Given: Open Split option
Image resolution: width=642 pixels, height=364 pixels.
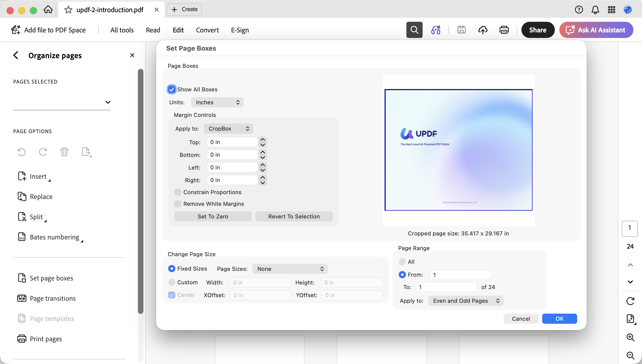Looking at the screenshot, I should click(32, 217).
